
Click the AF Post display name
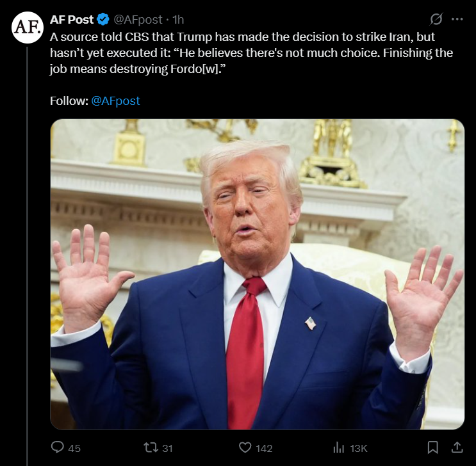pyautogui.click(x=72, y=20)
